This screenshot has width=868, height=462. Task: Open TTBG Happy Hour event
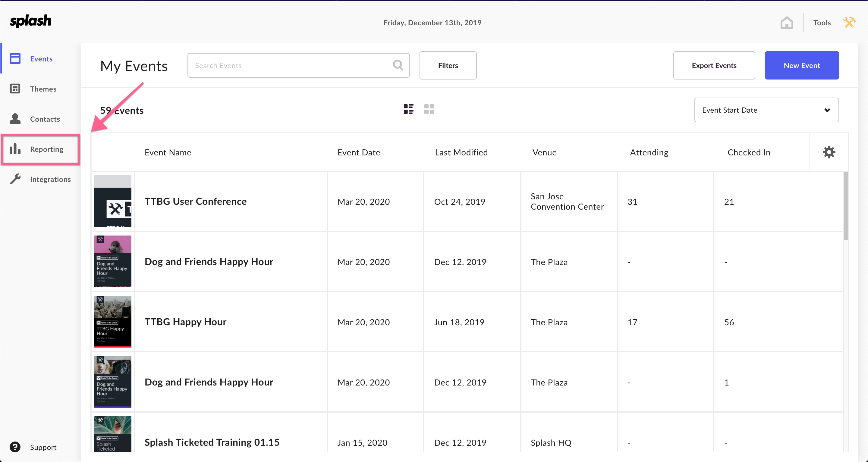point(185,322)
